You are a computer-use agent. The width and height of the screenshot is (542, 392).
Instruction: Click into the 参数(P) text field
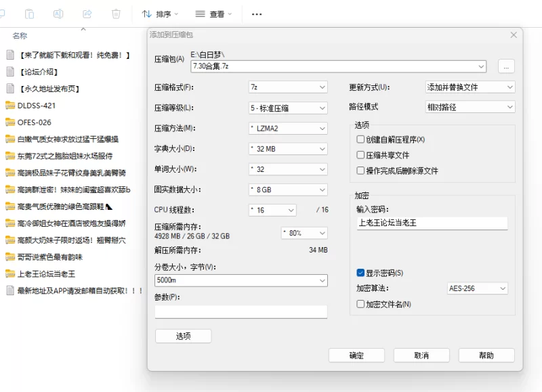click(241, 311)
